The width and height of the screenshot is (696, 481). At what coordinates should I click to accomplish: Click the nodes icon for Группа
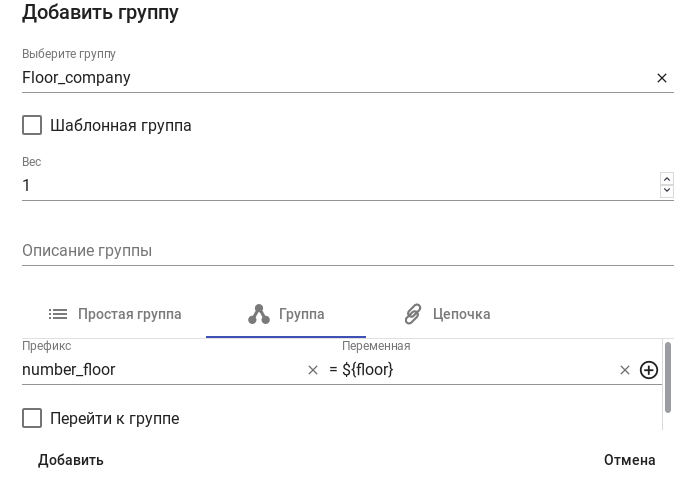point(259,314)
